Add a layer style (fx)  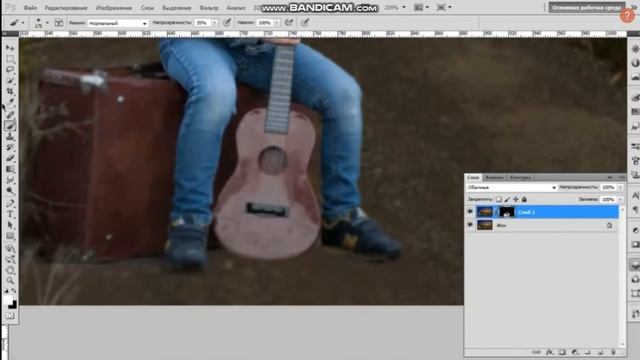coord(550,352)
